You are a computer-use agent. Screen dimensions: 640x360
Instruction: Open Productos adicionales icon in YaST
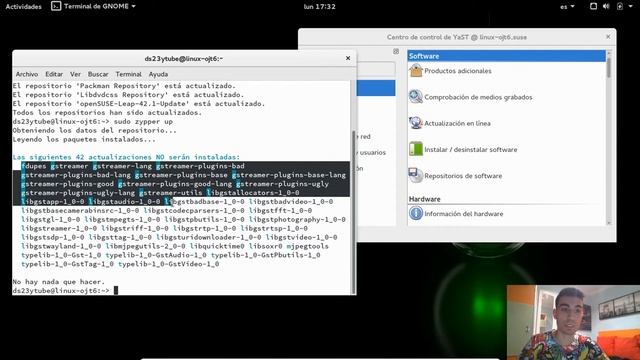point(416,71)
